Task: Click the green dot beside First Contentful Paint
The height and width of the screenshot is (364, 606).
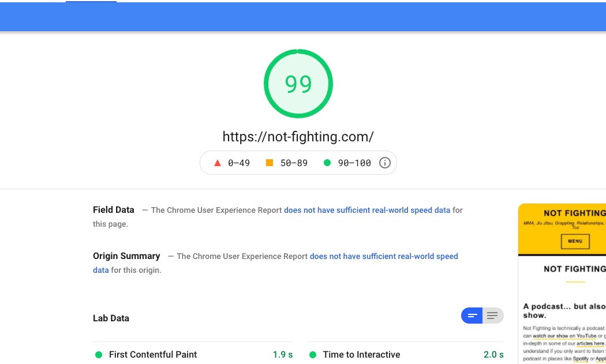Action: (x=98, y=355)
